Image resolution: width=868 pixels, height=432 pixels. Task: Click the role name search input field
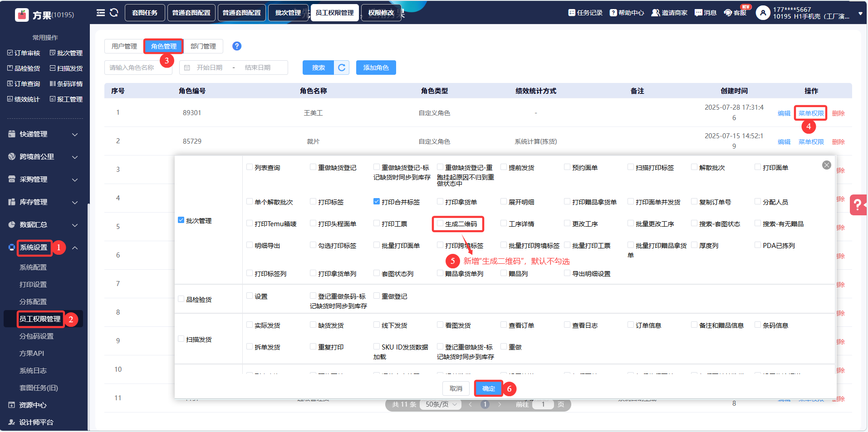click(x=138, y=68)
